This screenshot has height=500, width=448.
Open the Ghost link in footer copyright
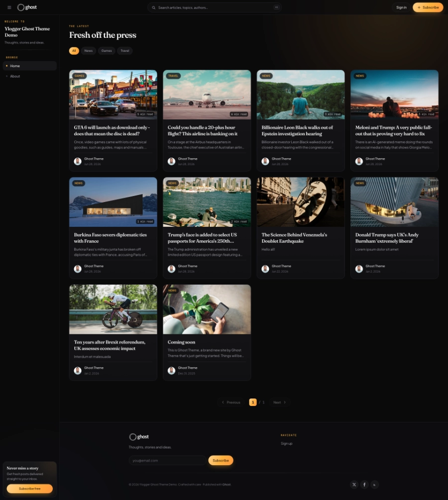pyautogui.click(x=226, y=485)
